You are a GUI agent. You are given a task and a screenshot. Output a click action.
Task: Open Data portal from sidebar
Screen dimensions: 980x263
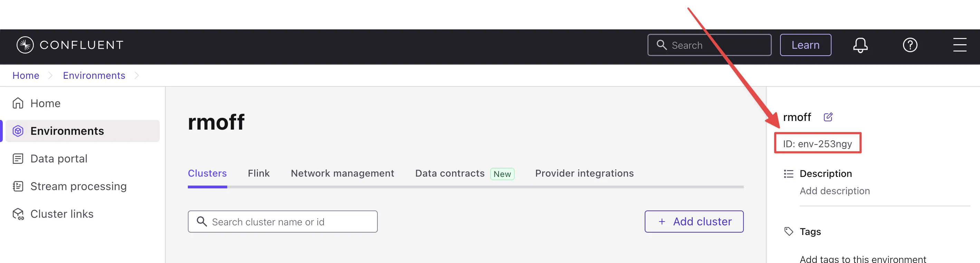click(x=59, y=159)
